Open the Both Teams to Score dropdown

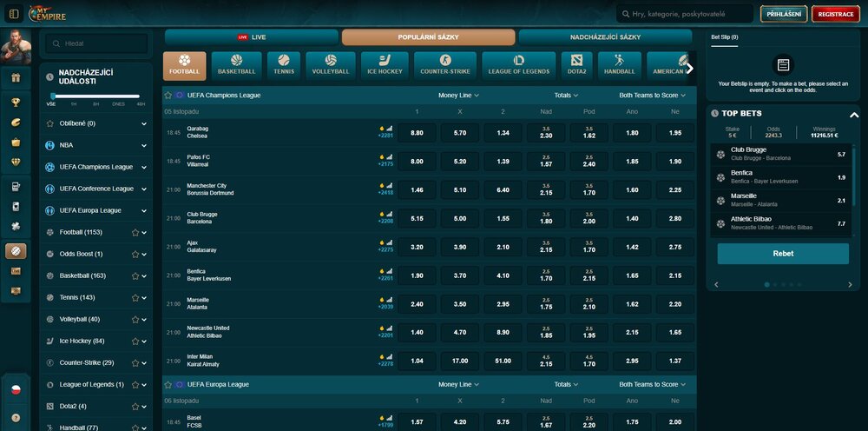(x=653, y=95)
